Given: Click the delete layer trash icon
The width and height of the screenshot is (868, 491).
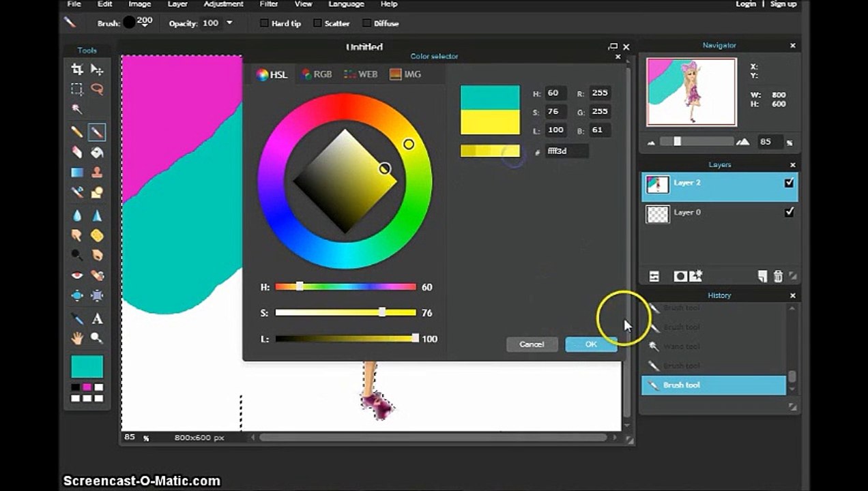Looking at the screenshot, I should (778, 276).
